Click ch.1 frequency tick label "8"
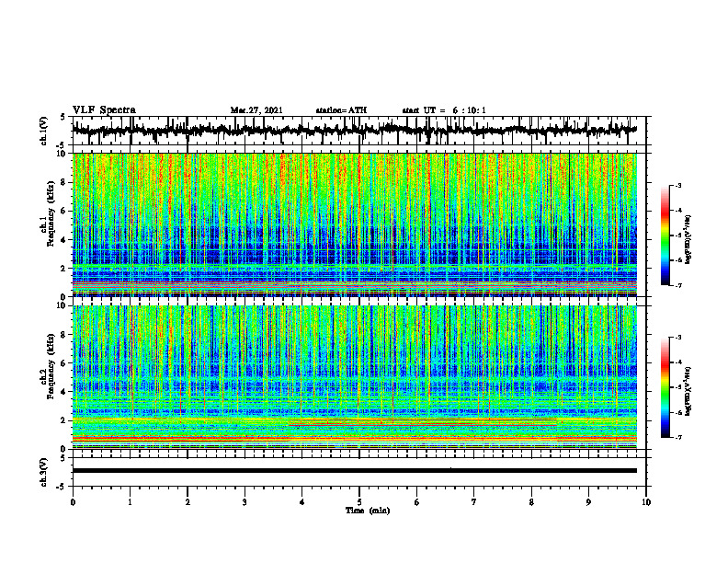This screenshot has height=563, width=728. pos(64,182)
